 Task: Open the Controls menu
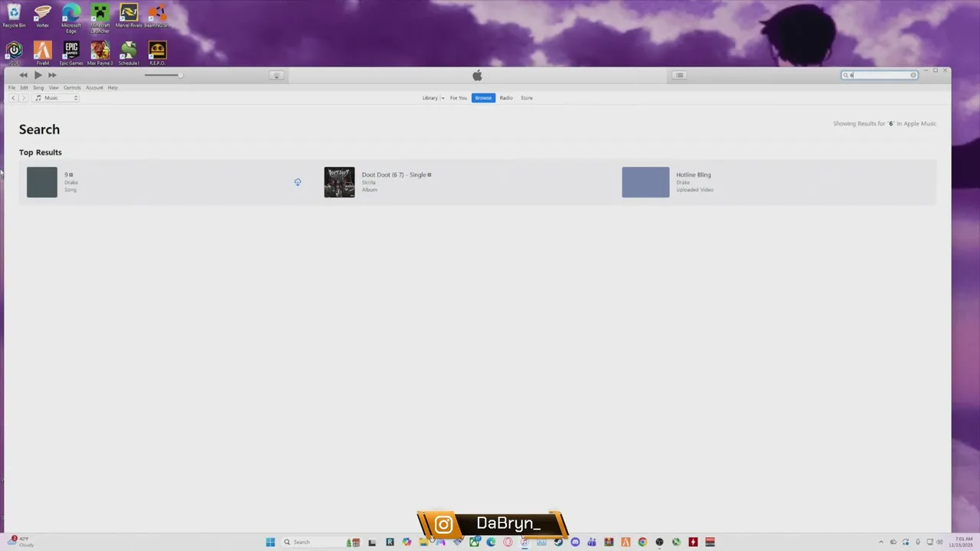point(72,88)
